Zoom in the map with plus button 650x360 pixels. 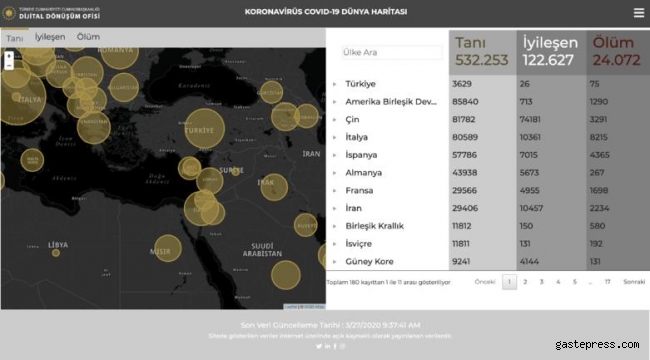9,56
